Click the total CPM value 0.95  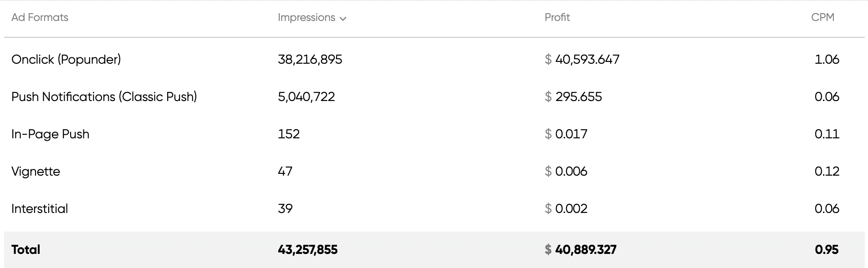click(x=827, y=249)
